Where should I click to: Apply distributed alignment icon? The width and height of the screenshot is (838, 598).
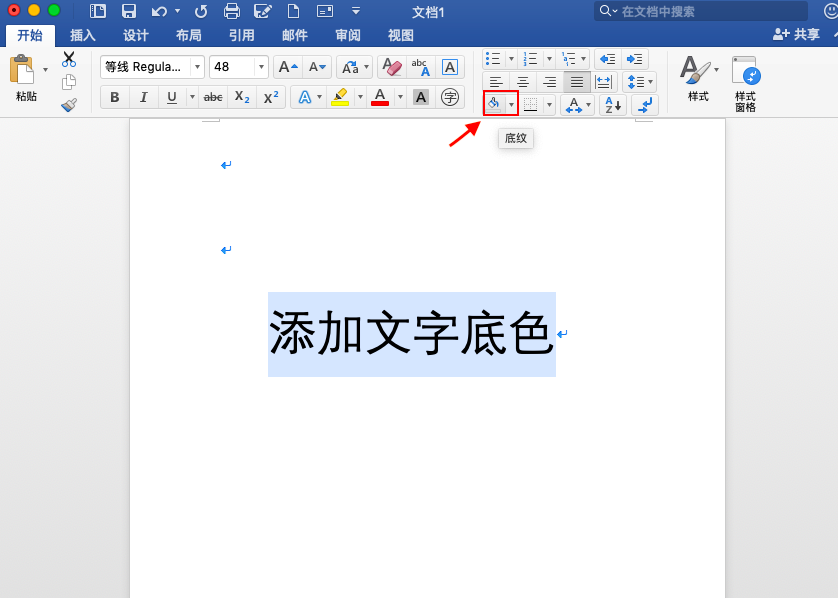click(x=603, y=82)
